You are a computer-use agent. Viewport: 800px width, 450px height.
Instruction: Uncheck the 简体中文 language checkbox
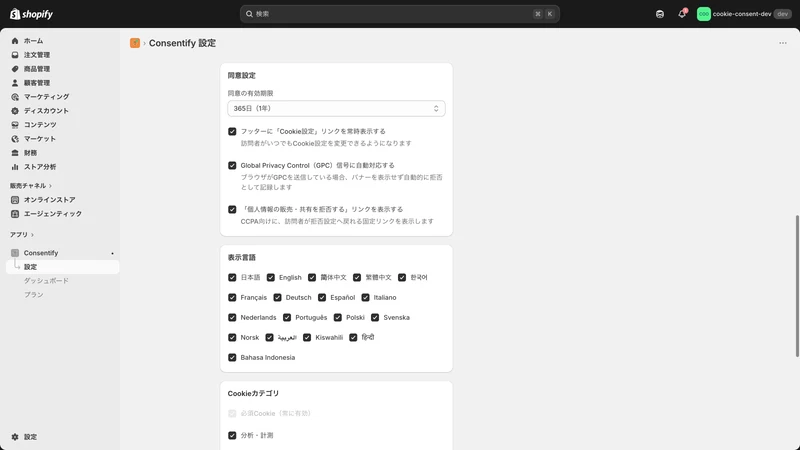(312, 277)
